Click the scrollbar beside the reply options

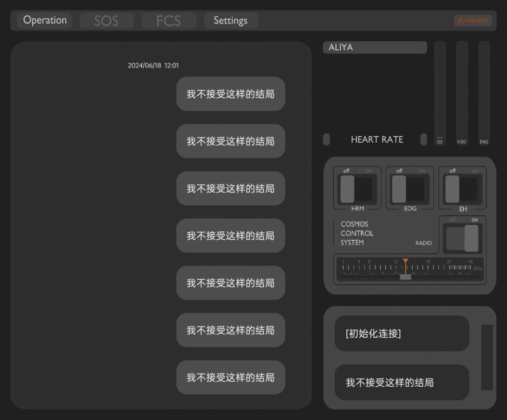click(x=487, y=357)
